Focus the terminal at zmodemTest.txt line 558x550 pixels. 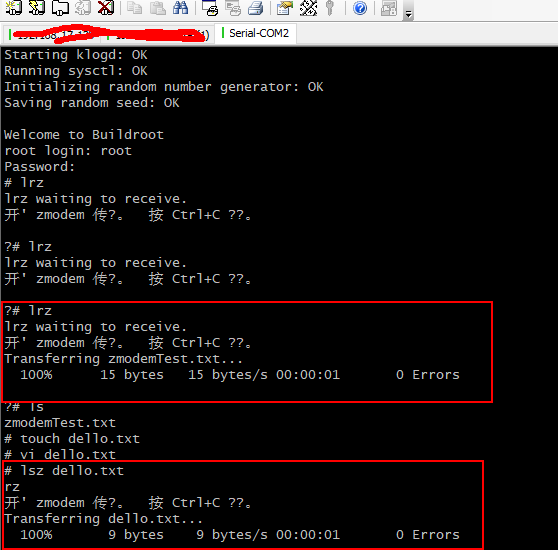pos(60,423)
